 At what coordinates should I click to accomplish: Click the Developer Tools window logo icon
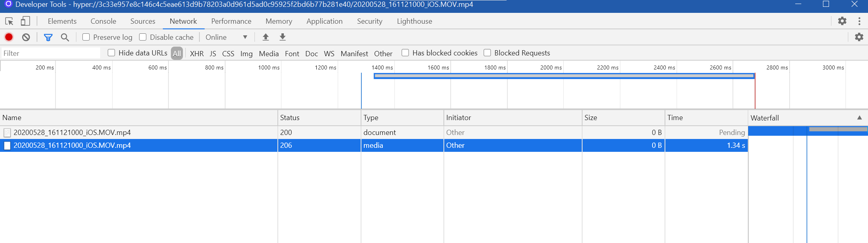[x=8, y=4]
